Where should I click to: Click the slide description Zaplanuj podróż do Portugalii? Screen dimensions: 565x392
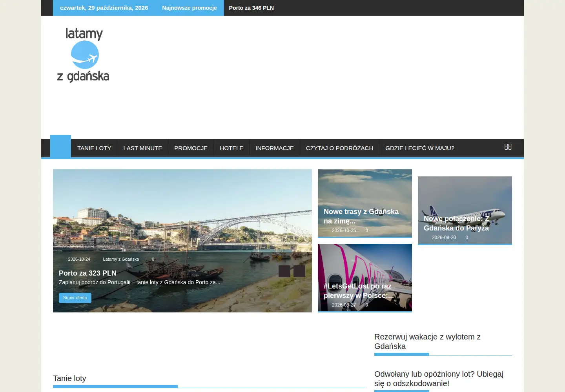coord(139,282)
